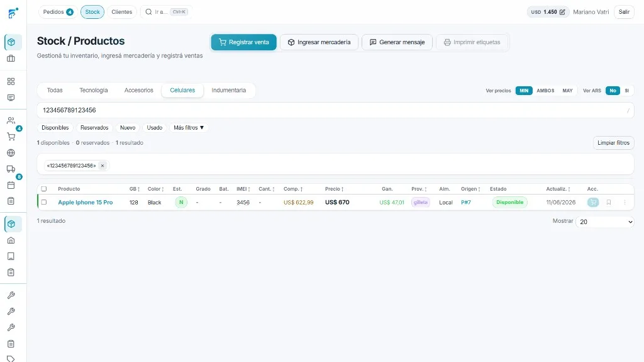Click the Registrar venta button

[243, 42]
